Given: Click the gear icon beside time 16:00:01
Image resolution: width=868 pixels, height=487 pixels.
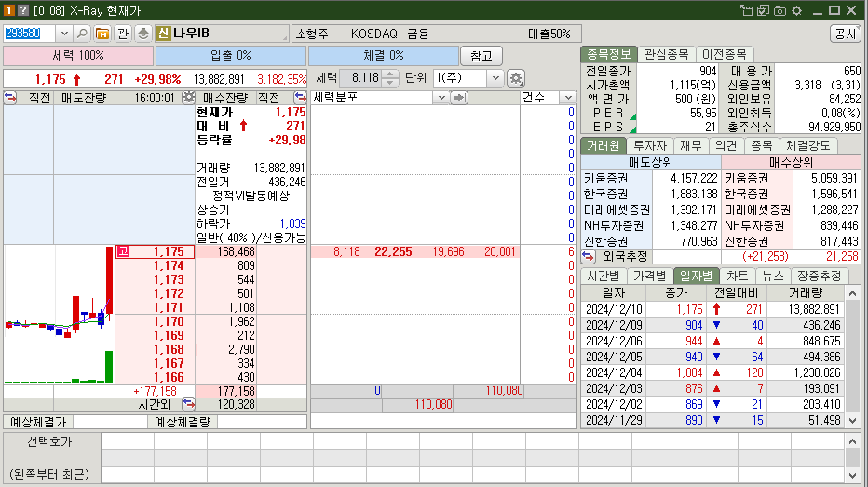Looking at the screenshot, I should [189, 98].
